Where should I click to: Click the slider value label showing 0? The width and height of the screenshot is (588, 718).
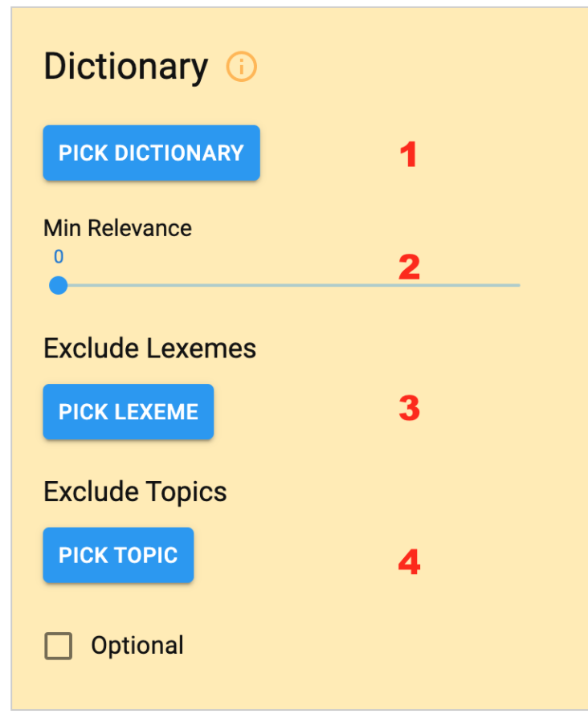pyautogui.click(x=58, y=257)
